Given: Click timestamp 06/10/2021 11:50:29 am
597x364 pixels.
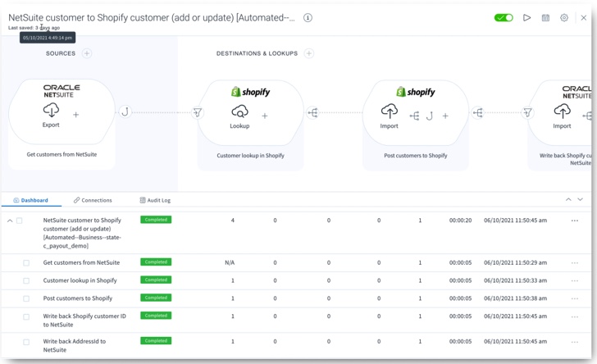Looking at the screenshot, I should (x=515, y=262).
